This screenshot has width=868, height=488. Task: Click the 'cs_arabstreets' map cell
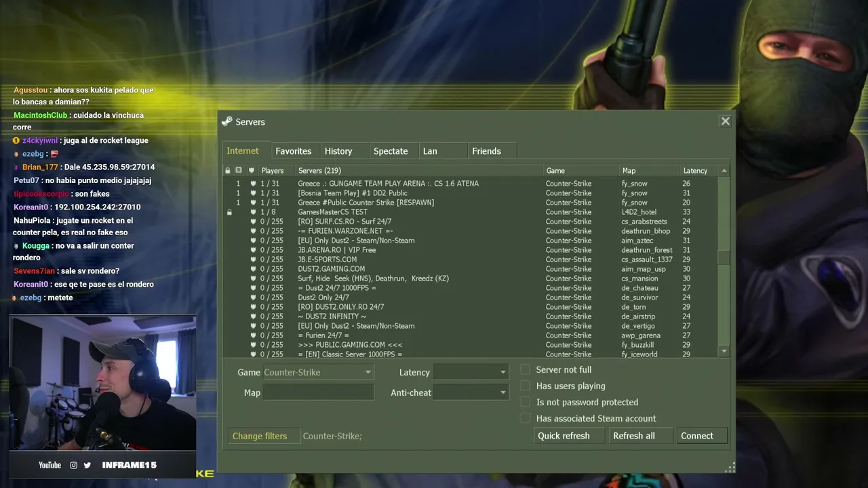[644, 222]
